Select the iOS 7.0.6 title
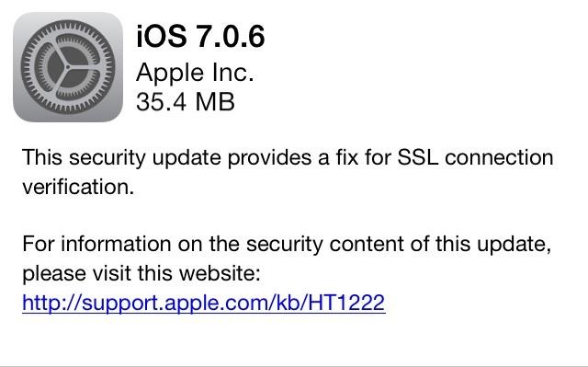 click(x=200, y=37)
